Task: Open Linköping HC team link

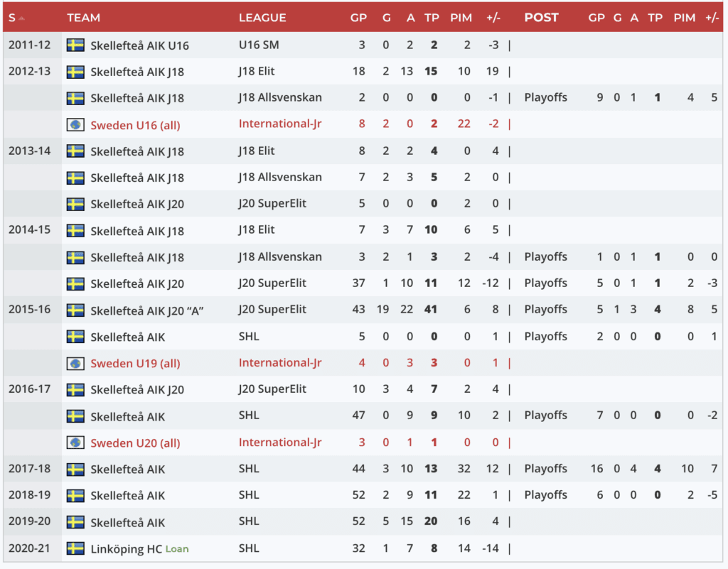Action: 126,549
